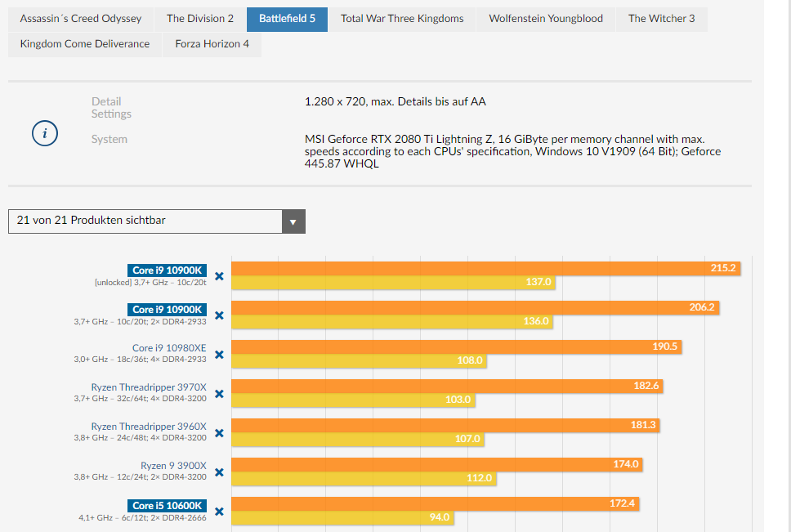Select the Battlefield 5 tab
Image resolution: width=791 pixels, height=532 pixels.
287,19
